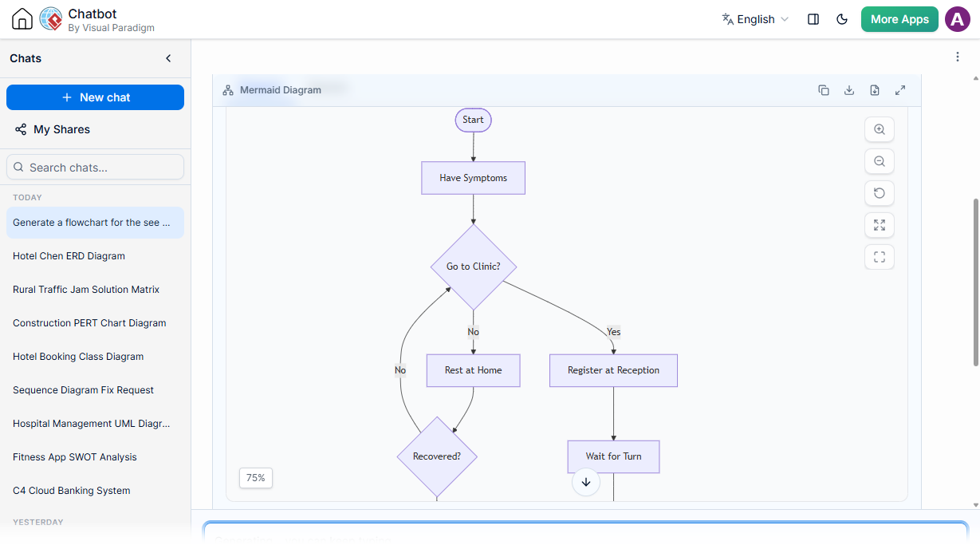
Task: Toggle the side panel layout icon
Action: tap(813, 19)
